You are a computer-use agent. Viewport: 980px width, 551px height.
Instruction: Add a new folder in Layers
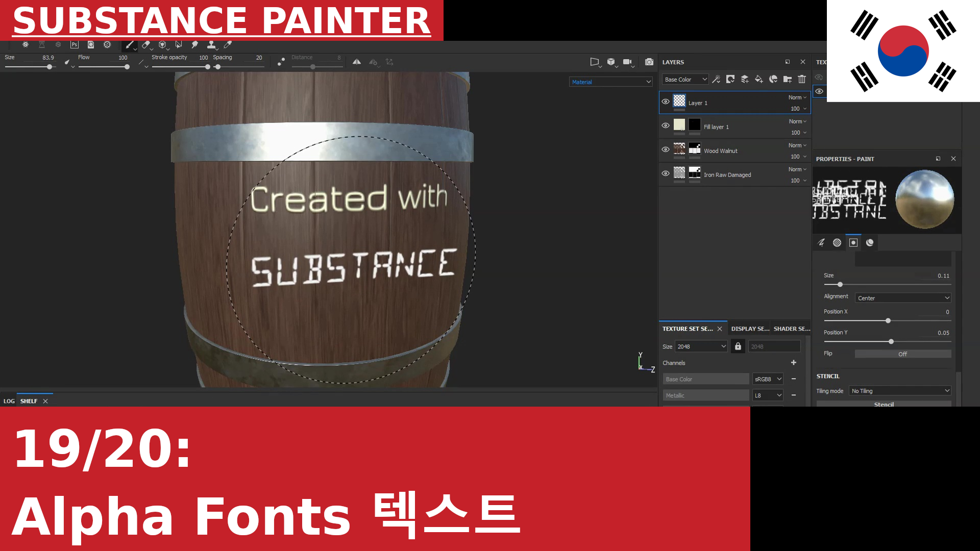[788, 79]
